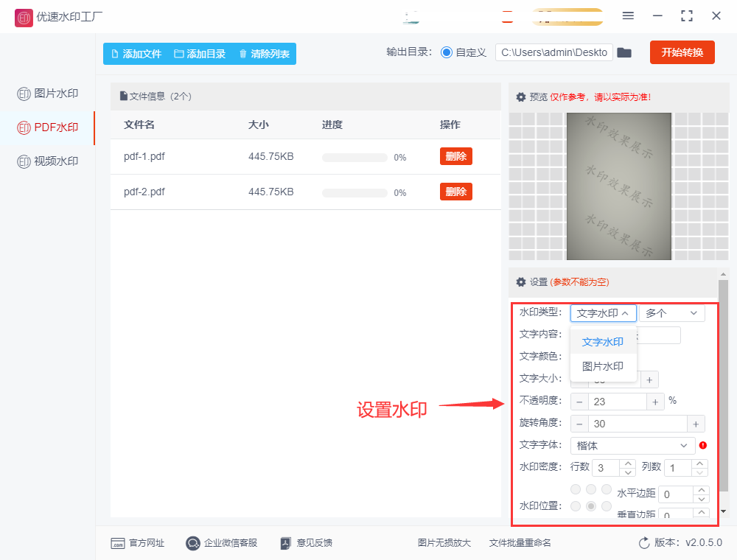Click the 文件名 column header

click(x=139, y=125)
